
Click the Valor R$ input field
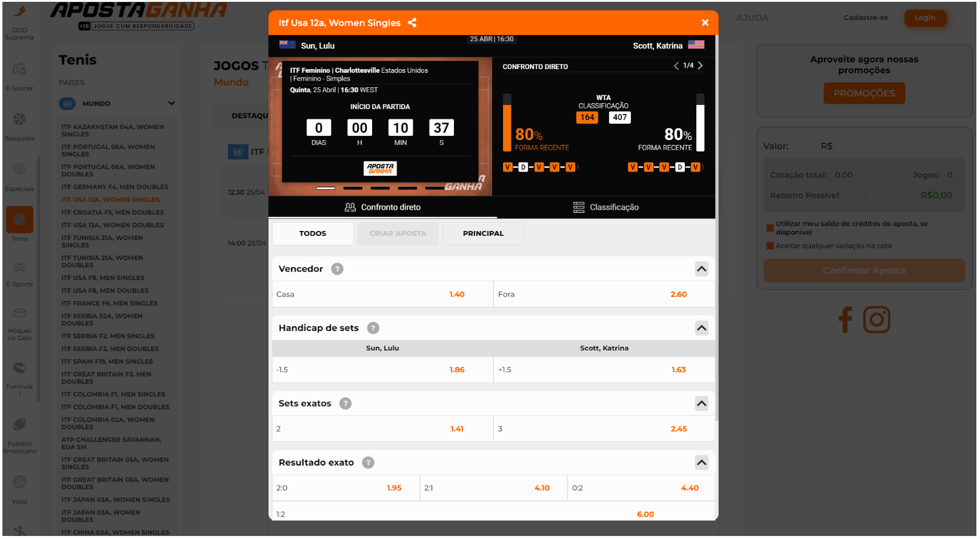point(891,146)
